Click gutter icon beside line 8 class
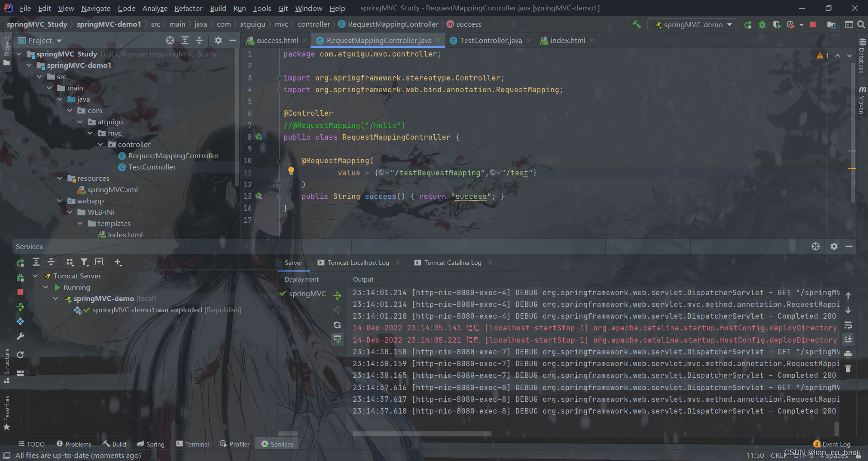Viewport: 868px width, 461px height. point(259,136)
